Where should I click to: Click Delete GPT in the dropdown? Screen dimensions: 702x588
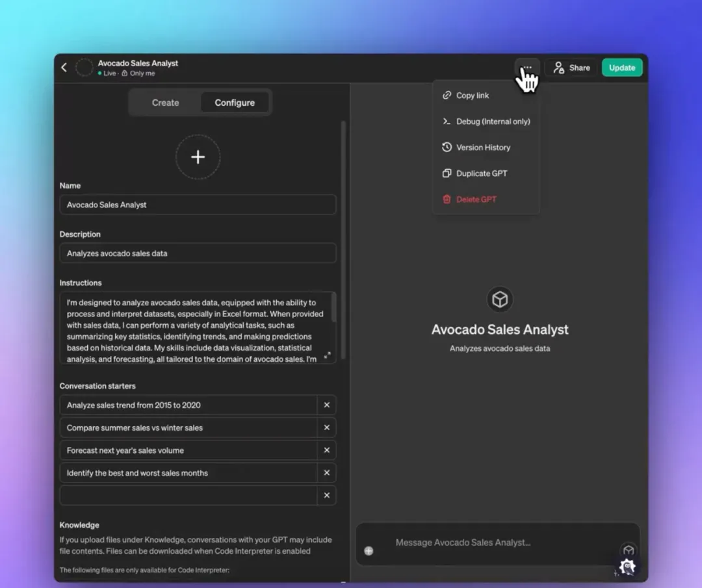(476, 199)
